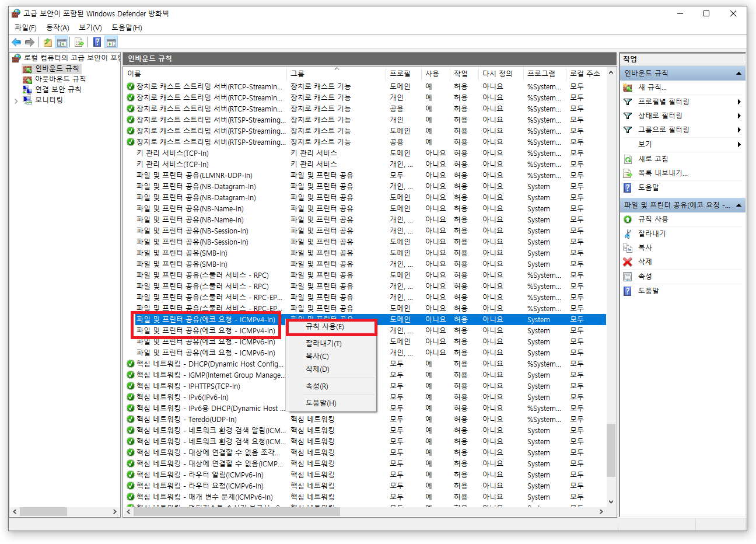Click 새로 고침 in the actions pane
This screenshot has height=544, width=756.
click(653, 159)
